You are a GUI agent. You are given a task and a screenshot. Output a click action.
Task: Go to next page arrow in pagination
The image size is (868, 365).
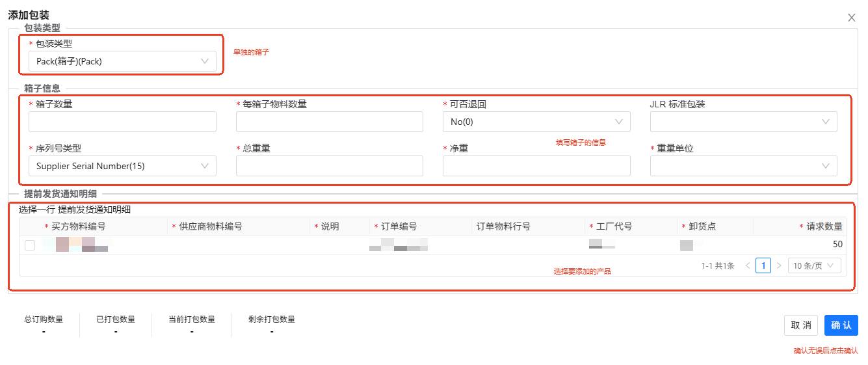[x=779, y=265]
